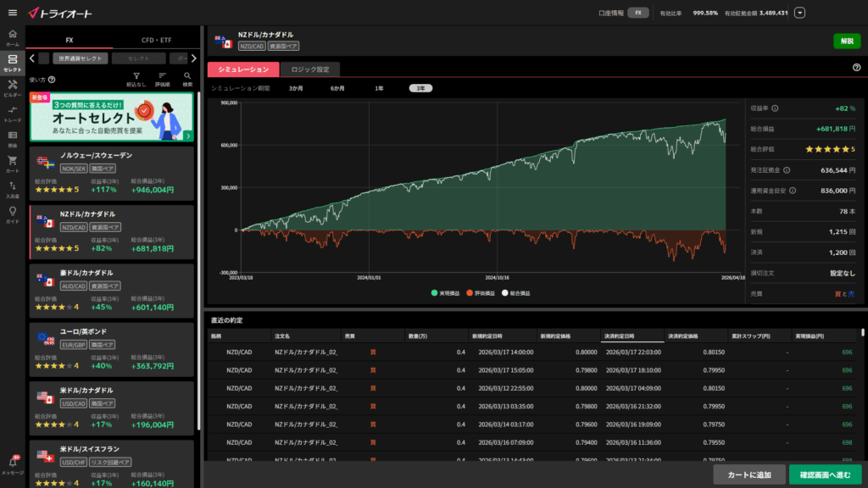Click the green 確認画面へ進む button
This screenshot has height=488, width=868.
825,474
